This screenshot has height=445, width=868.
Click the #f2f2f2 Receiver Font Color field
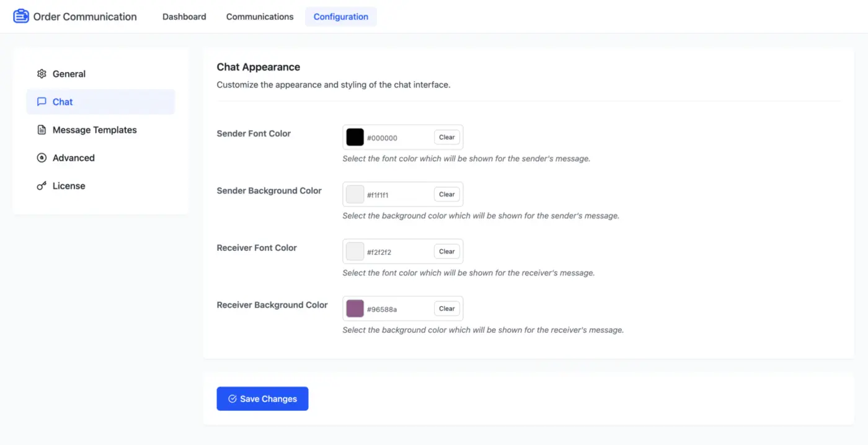pyautogui.click(x=397, y=251)
